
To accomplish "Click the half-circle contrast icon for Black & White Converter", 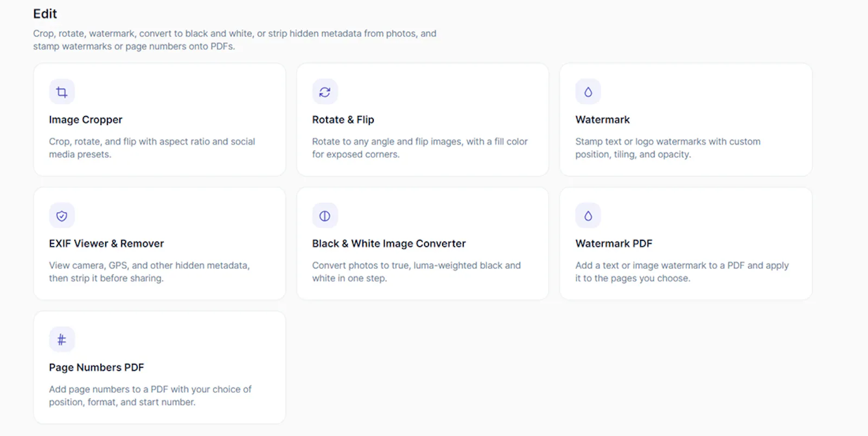I will click(325, 216).
